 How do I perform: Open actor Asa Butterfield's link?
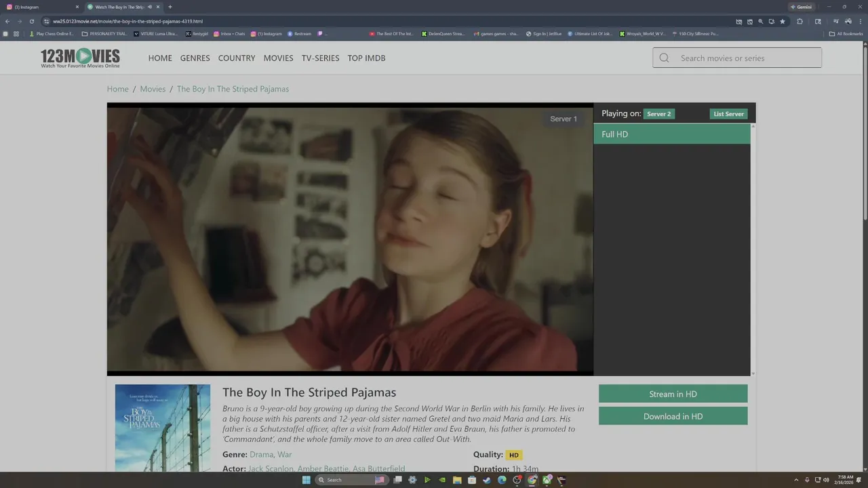click(379, 469)
